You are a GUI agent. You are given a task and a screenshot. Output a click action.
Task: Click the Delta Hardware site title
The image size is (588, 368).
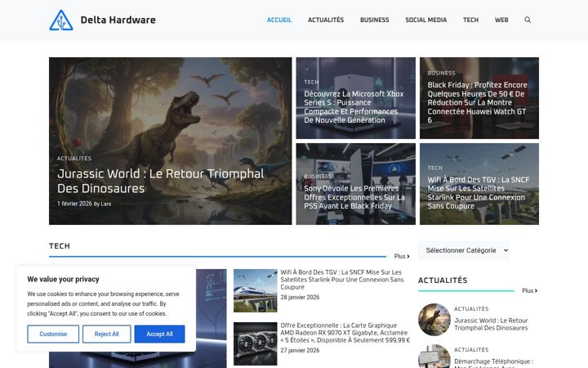[x=118, y=20]
